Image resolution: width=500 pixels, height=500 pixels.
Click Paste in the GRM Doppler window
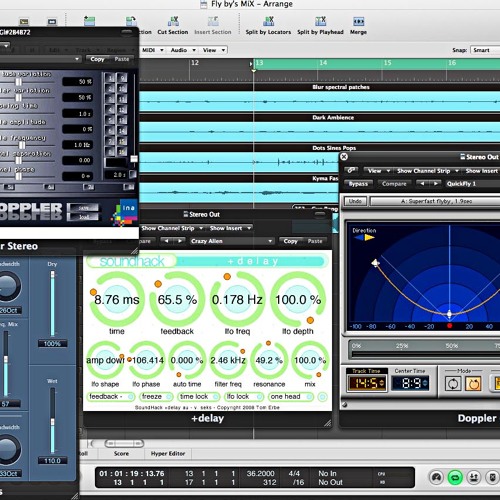(122, 59)
